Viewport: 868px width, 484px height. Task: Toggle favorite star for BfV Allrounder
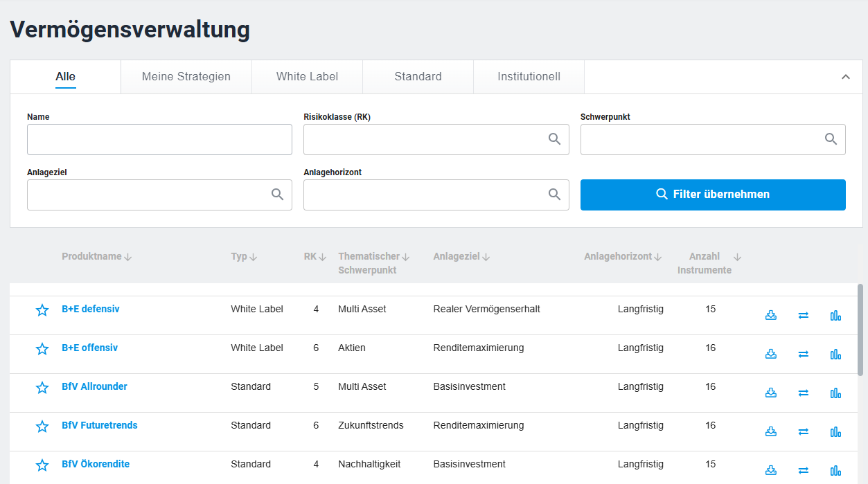[x=42, y=388]
